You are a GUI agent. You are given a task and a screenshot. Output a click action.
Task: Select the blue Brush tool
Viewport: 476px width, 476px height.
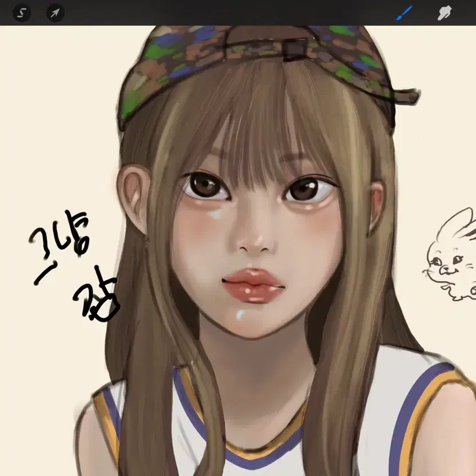404,13
